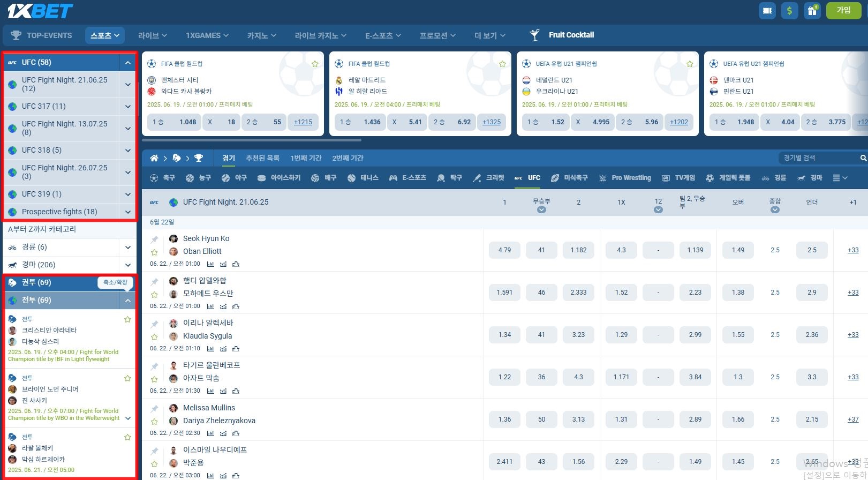The height and width of the screenshot is (480, 868).
Task: Open the green dollar deposit icon
Action: pyautogui.click(x=790, y=11)
